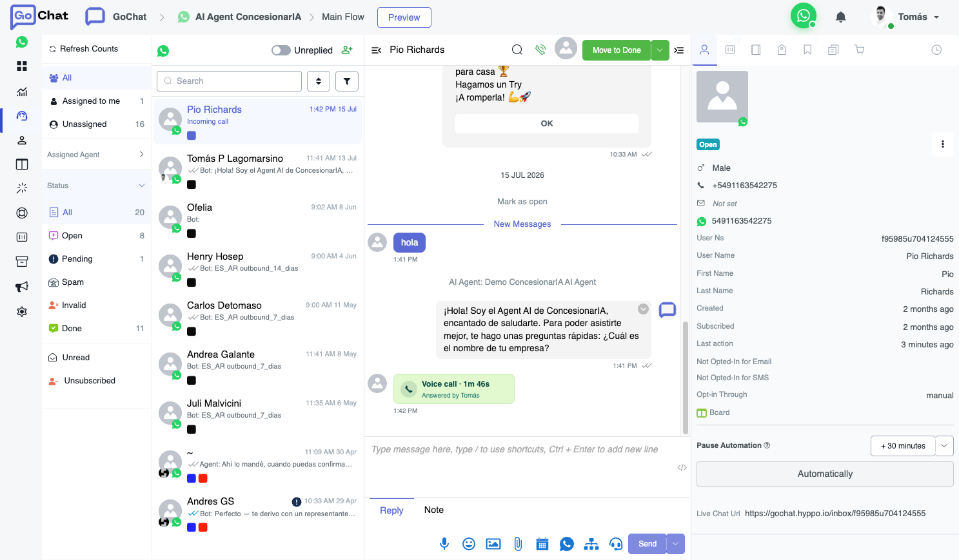This screenshot has width=959, height=560.
Task: Click the microphone voice message icon
Action: pos(444,544)
